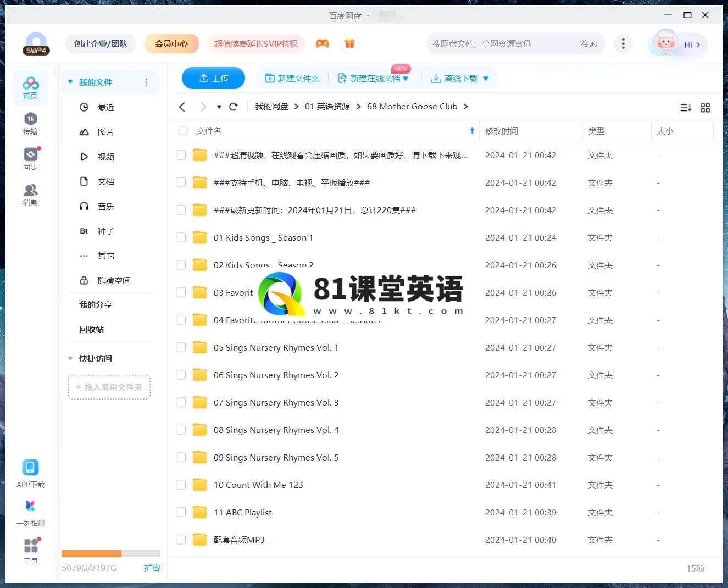This screenshot has width=728, height=588.
Task: Click 超值续费延长SVIP特权 link
Action: (255, 43)
